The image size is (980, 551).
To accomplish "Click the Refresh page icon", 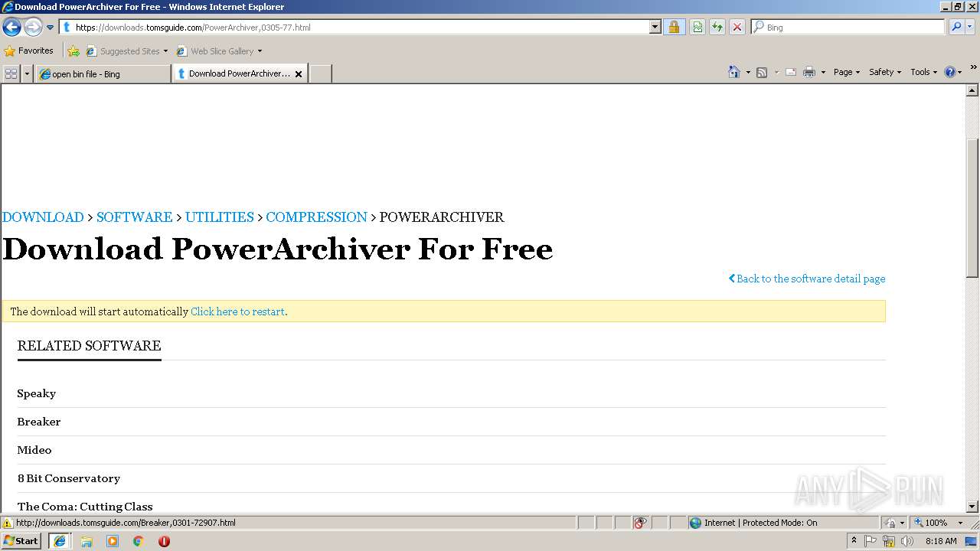I will 717,28.
